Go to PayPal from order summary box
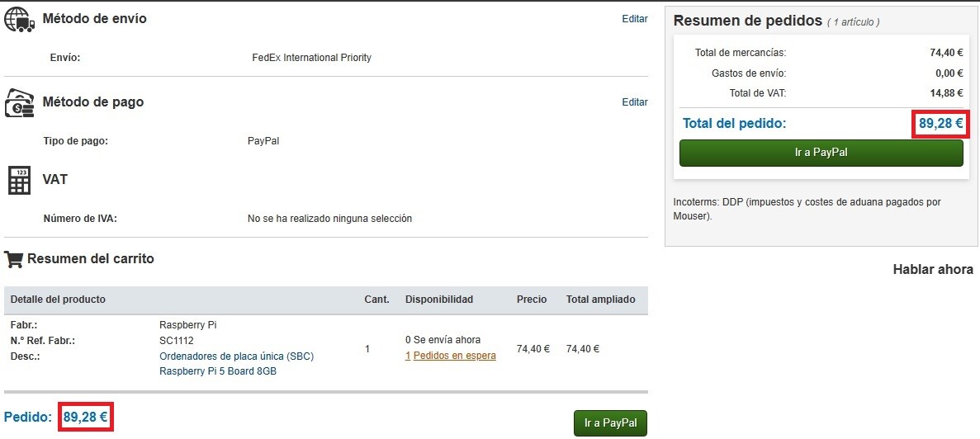 (x=821, y=153)
